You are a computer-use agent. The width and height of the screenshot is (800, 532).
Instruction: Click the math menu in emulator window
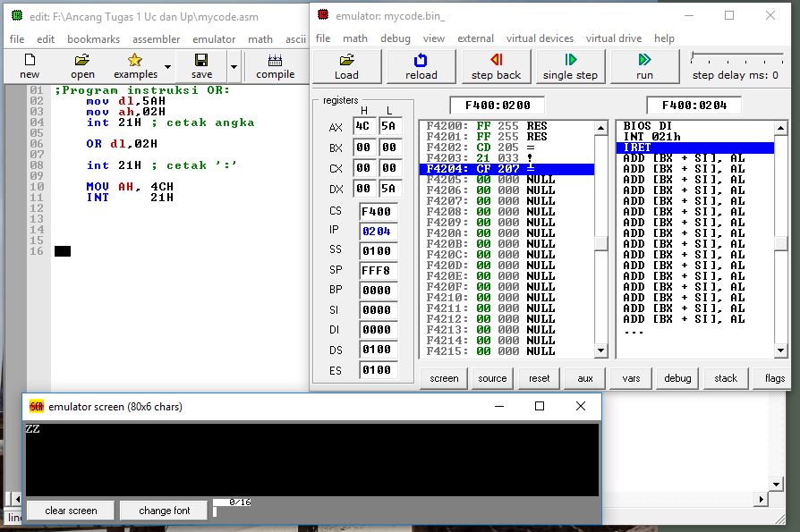pos(355,38)
